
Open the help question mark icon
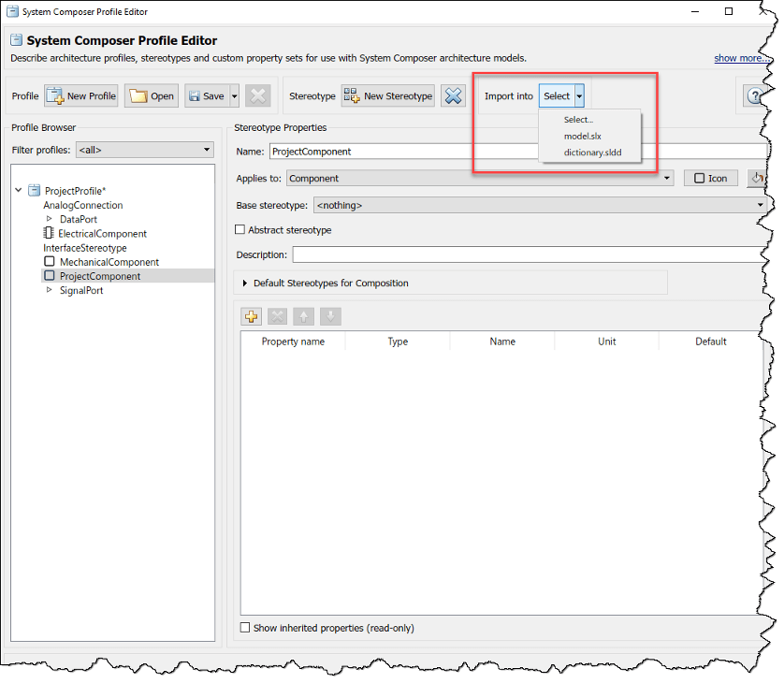[x=756, y=95]
